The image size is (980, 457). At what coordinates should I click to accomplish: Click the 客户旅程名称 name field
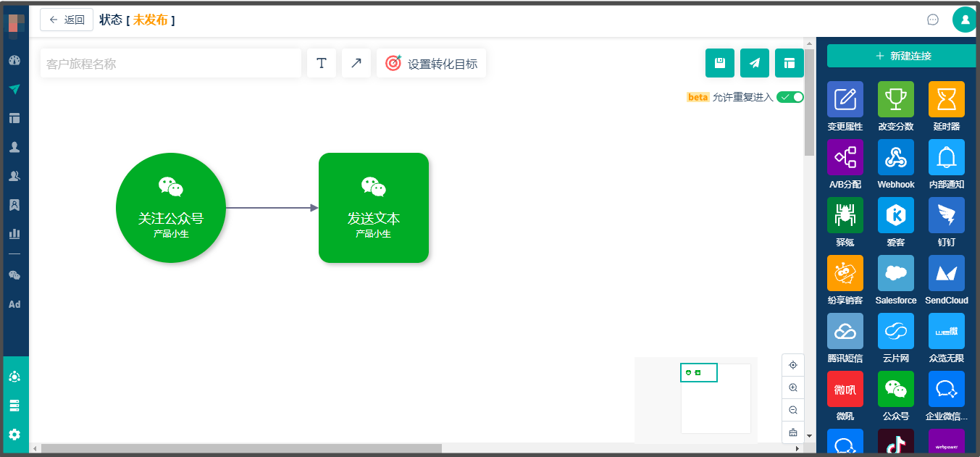[171, 63]
